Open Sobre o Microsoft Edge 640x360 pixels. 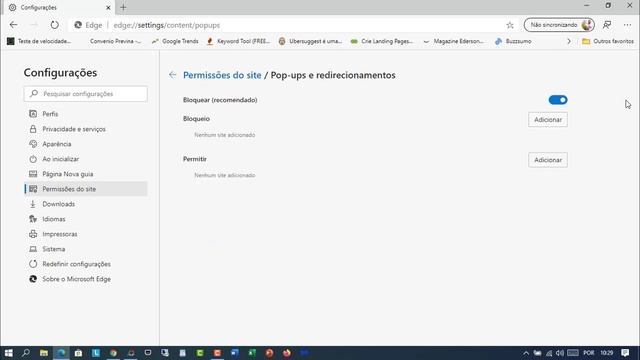tap(86, 279)
